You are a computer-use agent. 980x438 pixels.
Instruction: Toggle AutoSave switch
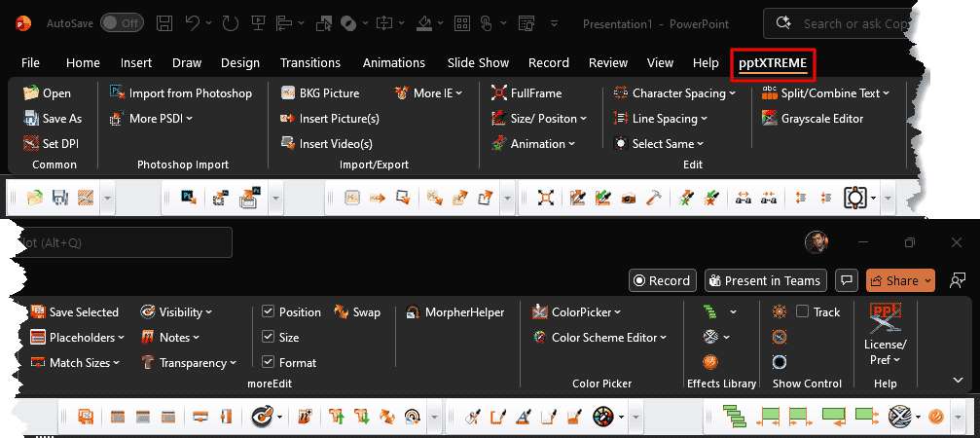122,23
